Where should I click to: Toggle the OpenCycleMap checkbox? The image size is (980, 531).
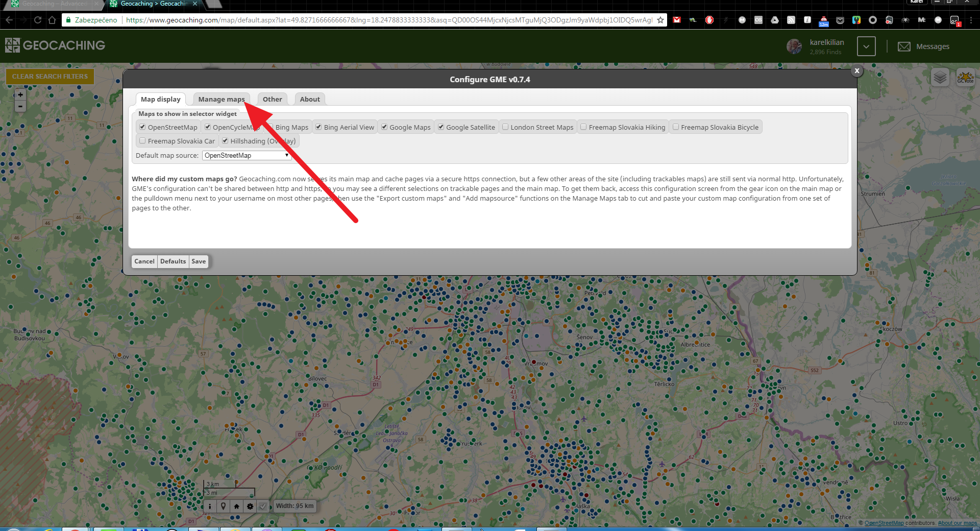[208, 127]
